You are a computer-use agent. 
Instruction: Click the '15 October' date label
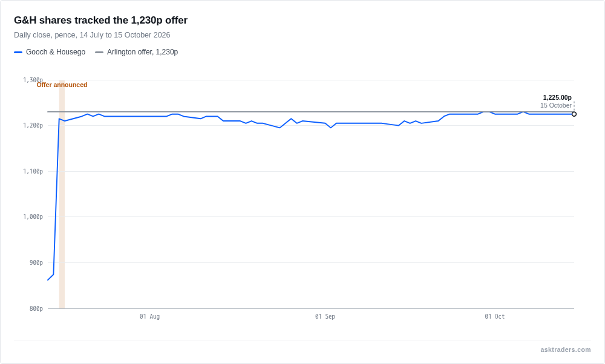point(555,105)
